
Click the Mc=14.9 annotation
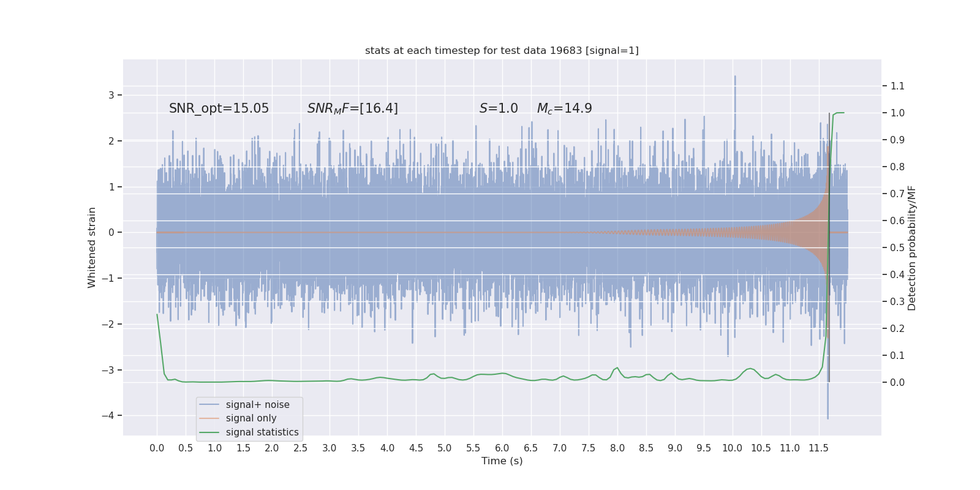tap(565, 108)
